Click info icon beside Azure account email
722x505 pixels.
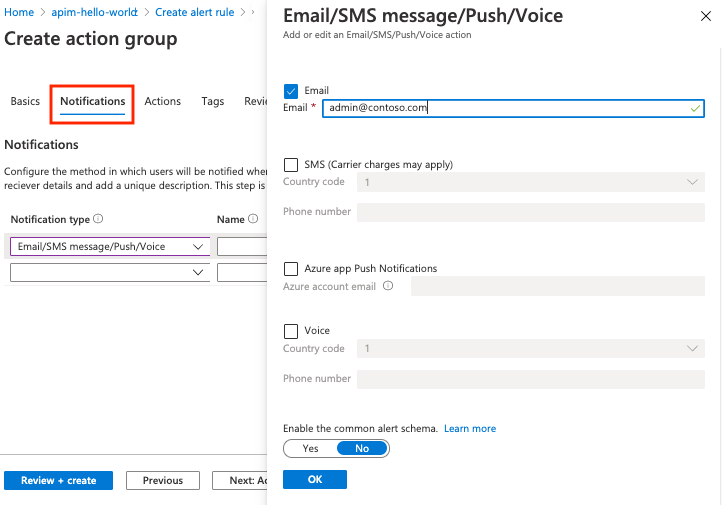point(388,286)
